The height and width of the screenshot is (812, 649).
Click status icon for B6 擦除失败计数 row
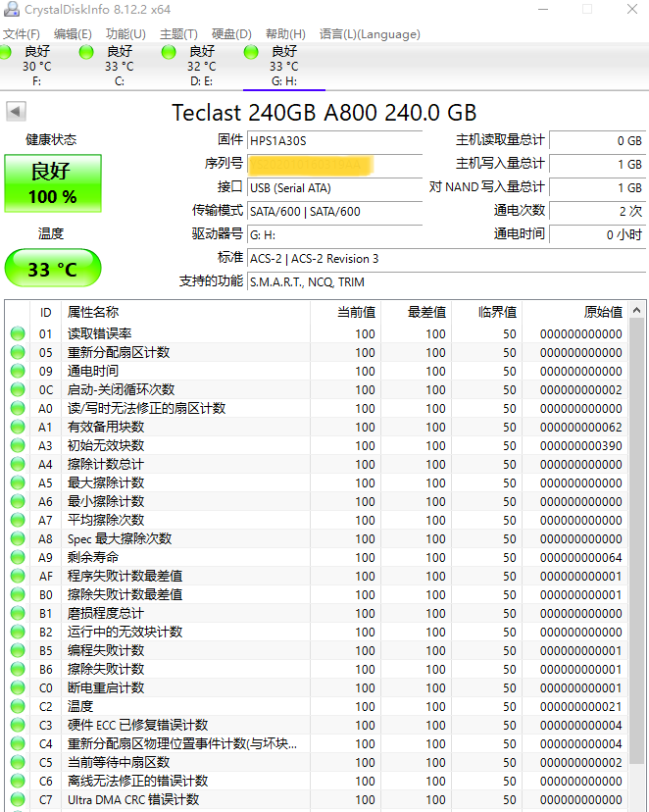[18, 670]
